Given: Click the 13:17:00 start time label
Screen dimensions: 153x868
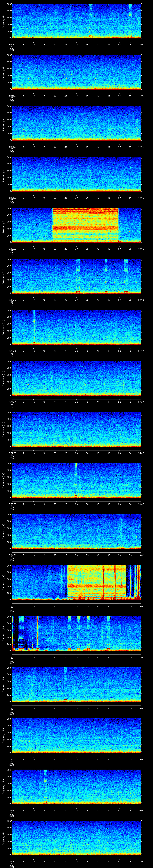Looking at the screenshot, I should pos(12,198).
